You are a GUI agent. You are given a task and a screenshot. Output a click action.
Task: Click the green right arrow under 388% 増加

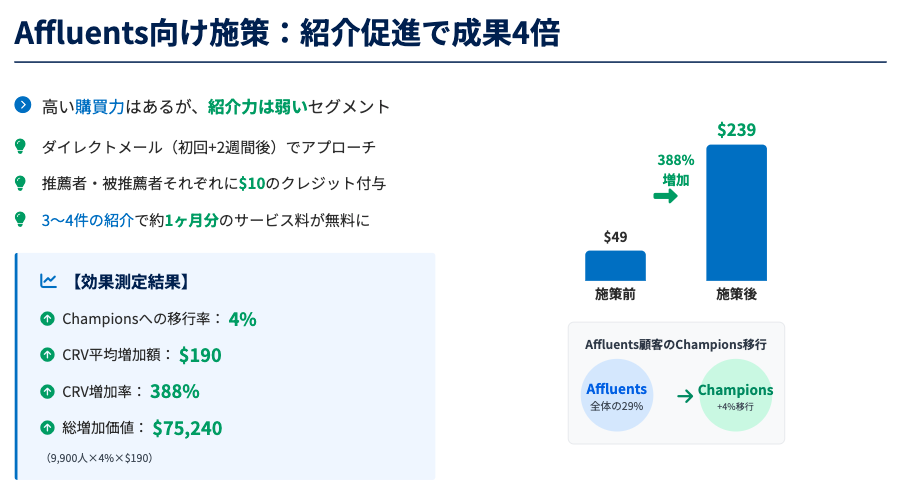665,196
